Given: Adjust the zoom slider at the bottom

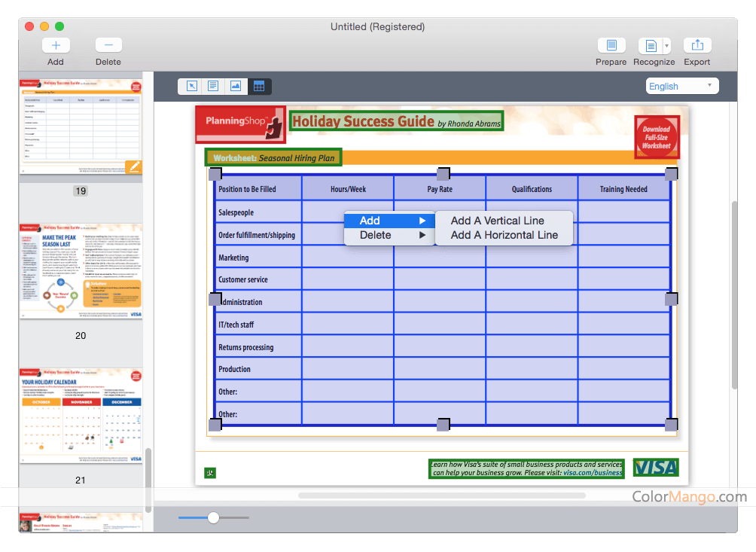Looking at the screenshot, I should coord(212,517).
